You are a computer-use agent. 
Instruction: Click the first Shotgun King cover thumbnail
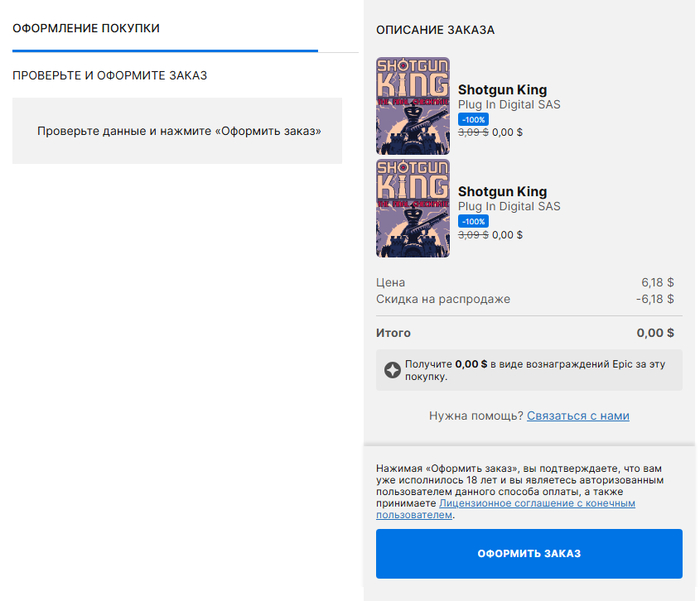coord(412,105)
